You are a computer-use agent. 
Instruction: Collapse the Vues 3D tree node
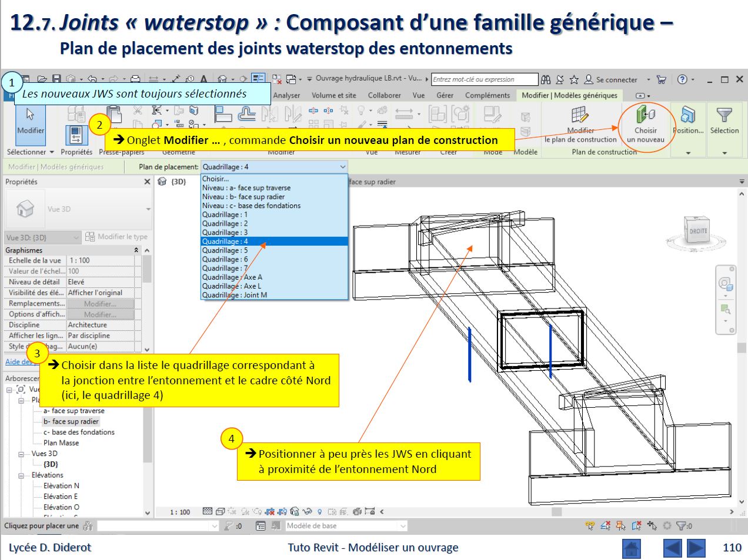[21, 454]
